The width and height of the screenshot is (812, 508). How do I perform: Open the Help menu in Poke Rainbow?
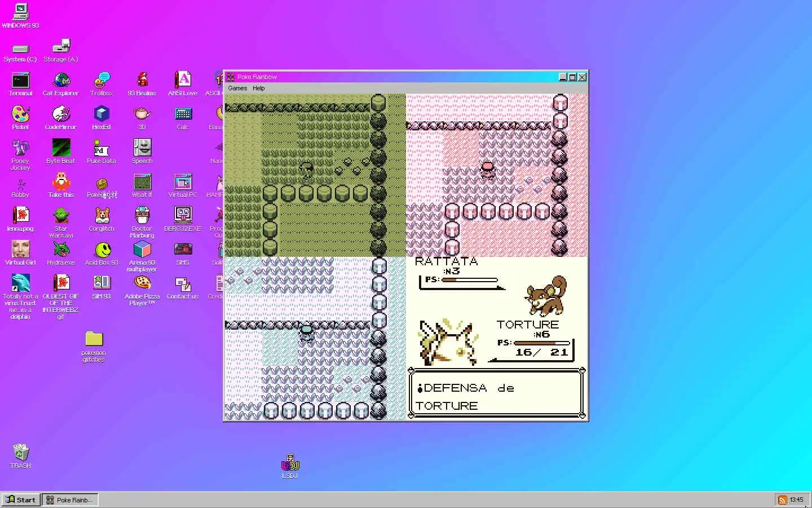point(259,88)
